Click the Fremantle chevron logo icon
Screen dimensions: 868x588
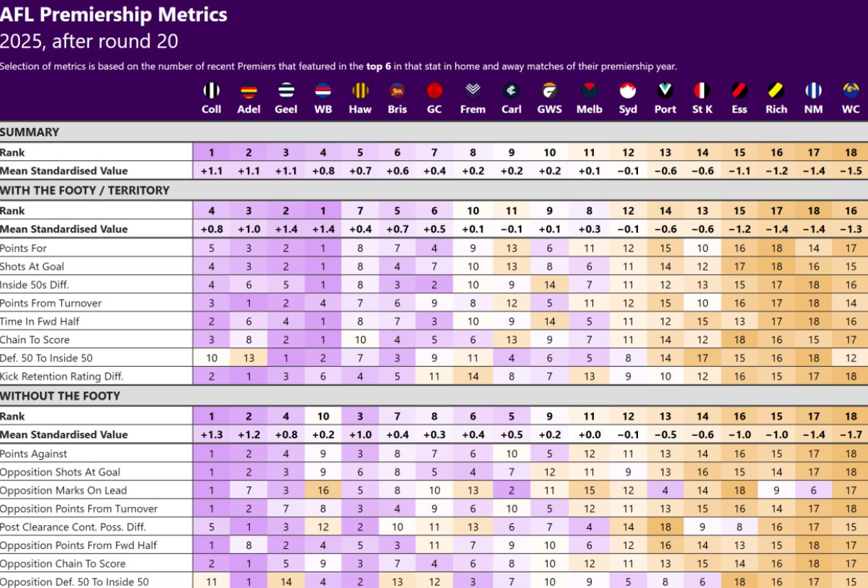pos(473,90)
